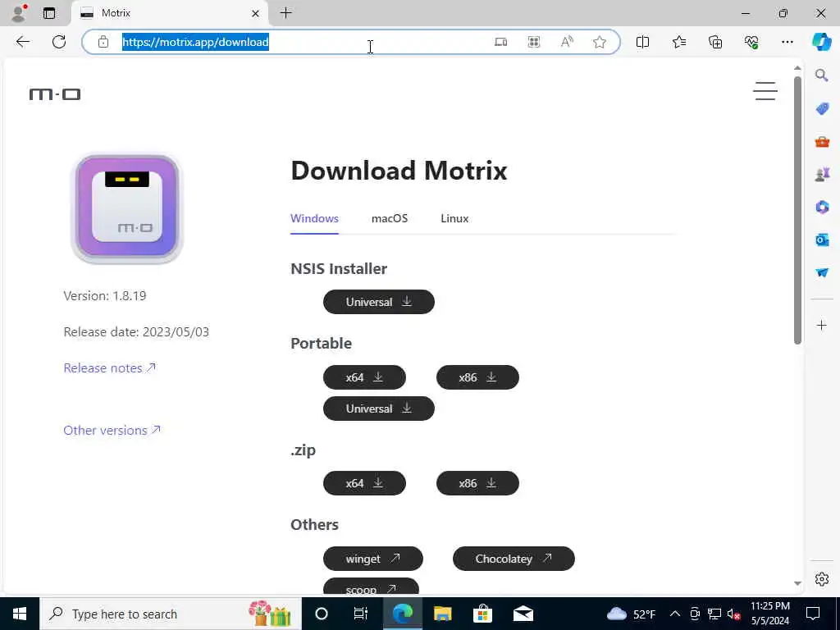This screenshot has height=630, width=840.
Task: Open the scoop install link
Action: [x=371, y=586]
